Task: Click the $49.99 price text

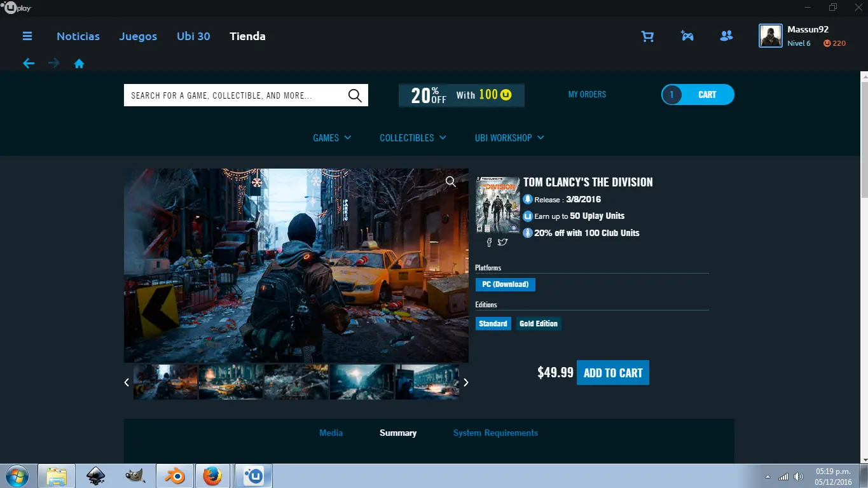Action: 555,373
